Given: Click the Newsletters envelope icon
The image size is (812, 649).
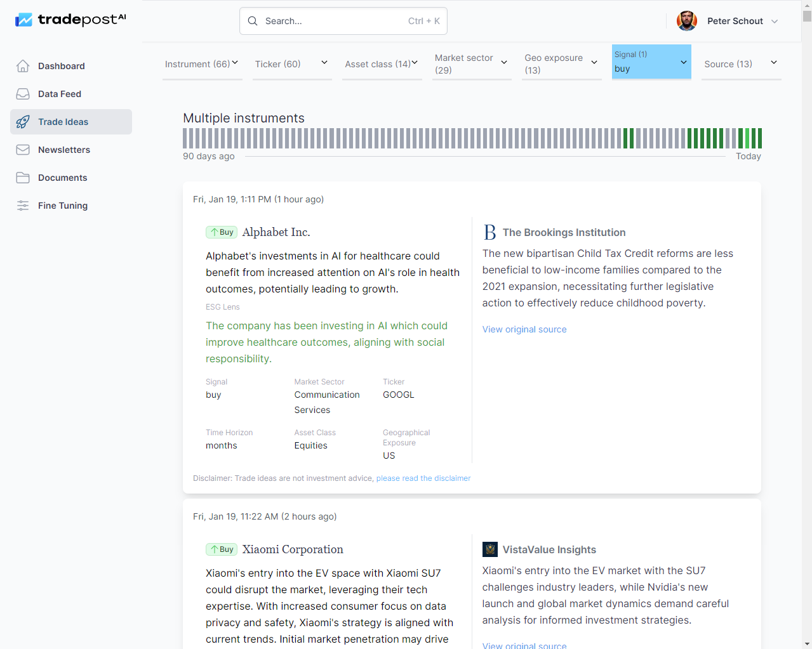Looking at the screenshot, I should point(23,150).
